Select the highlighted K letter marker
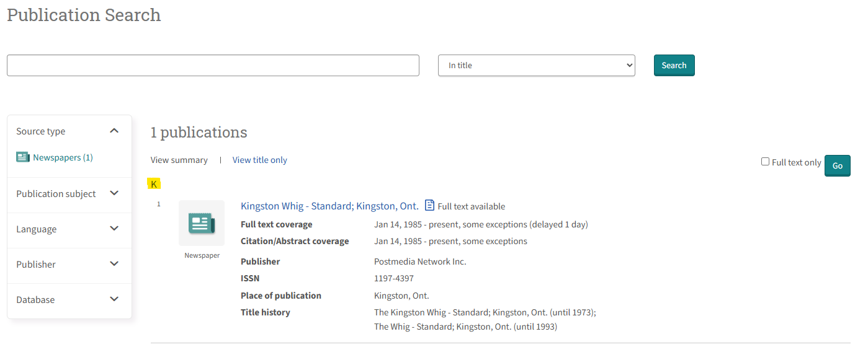The image size is (868, 360). click(x=154, y=183)
